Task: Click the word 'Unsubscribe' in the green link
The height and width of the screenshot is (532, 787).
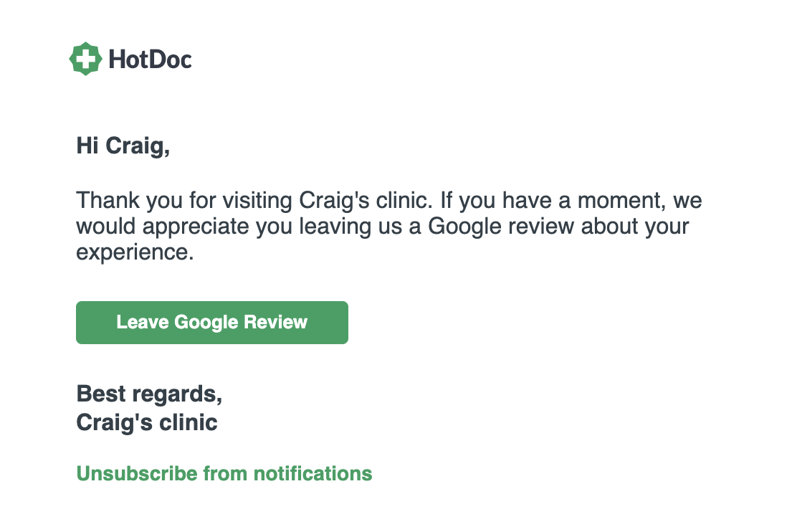Action: pyautogui.click(x=137, y=473)
